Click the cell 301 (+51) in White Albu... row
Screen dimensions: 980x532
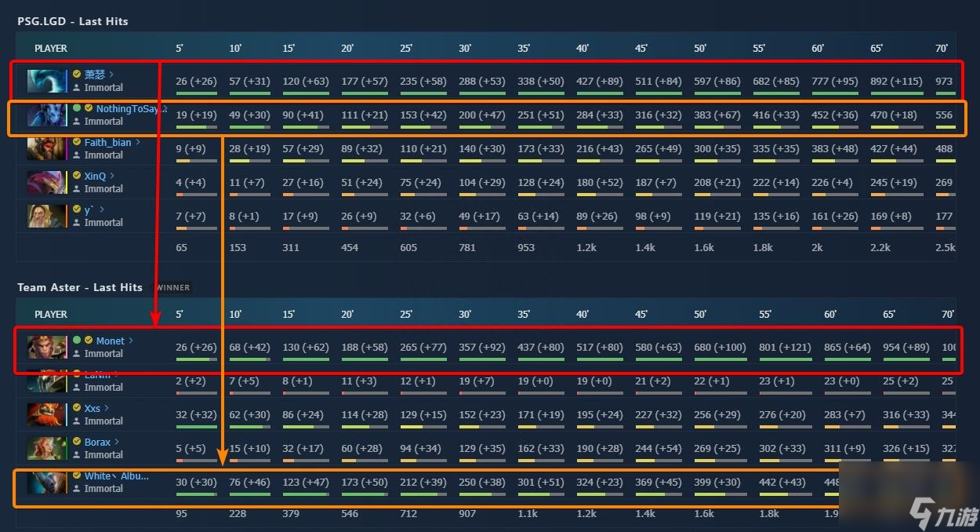click(x=541, y=482)
